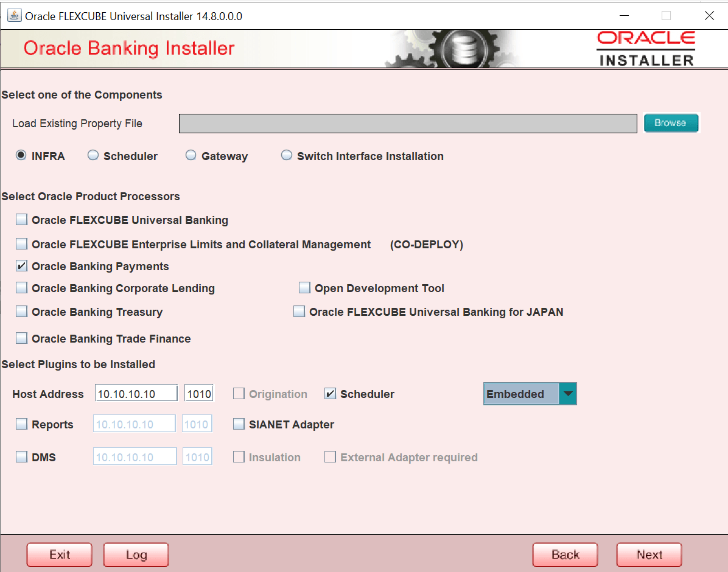Viewport: 728px width, 572px height.
Task: Focus the Load Existing Property File field
Action: (408, 124)
